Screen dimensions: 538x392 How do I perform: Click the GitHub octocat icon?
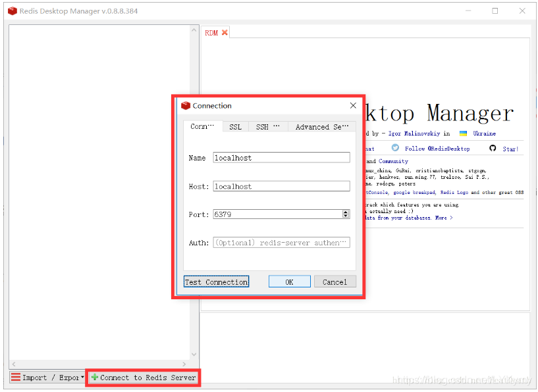click(x=493, y=148)
